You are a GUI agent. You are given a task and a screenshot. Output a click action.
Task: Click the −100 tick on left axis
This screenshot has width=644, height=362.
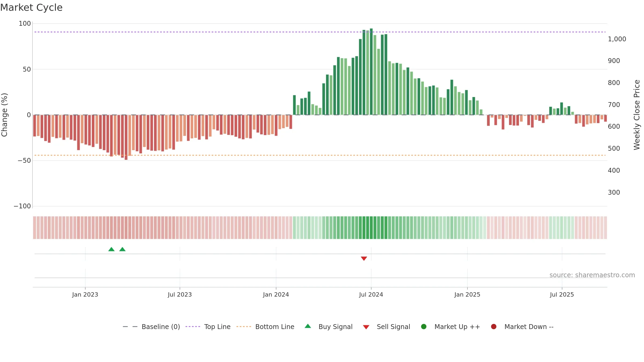click(x=22, y=206)
